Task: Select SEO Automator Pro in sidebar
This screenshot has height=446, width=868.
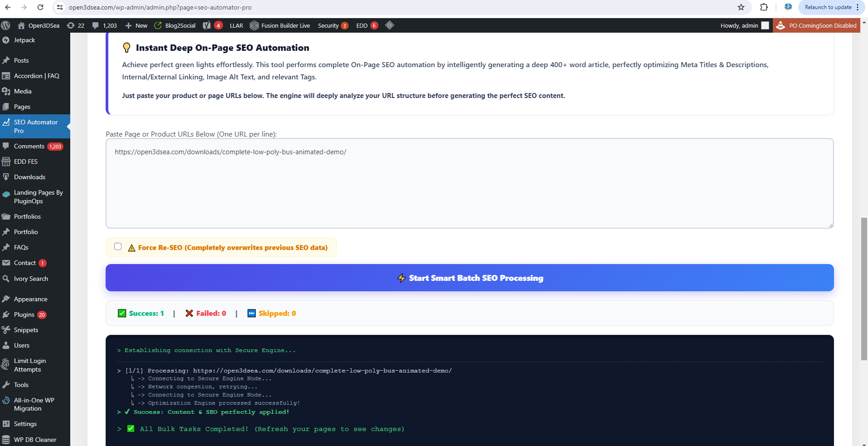Action: point(35,126)
